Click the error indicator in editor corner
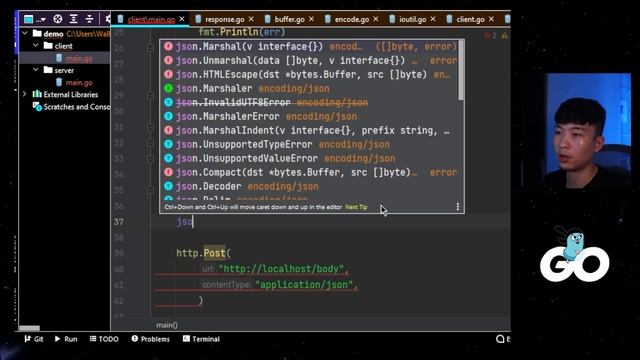 point(490,36)
